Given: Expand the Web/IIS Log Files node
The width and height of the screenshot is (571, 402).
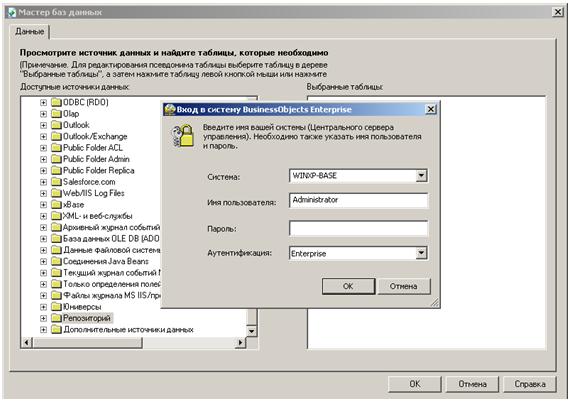Looking at the screenshot, I should pyautogui.click(x=43, y=193).
